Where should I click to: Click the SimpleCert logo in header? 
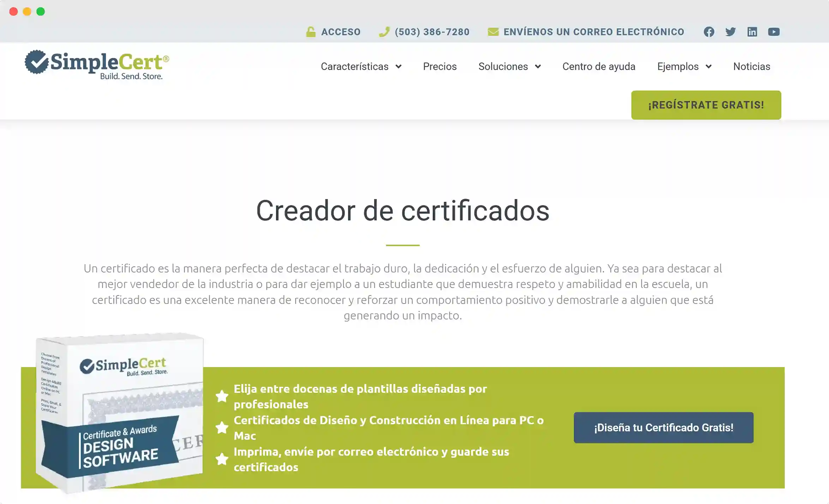pyautogui.click(x=97, y=65)
